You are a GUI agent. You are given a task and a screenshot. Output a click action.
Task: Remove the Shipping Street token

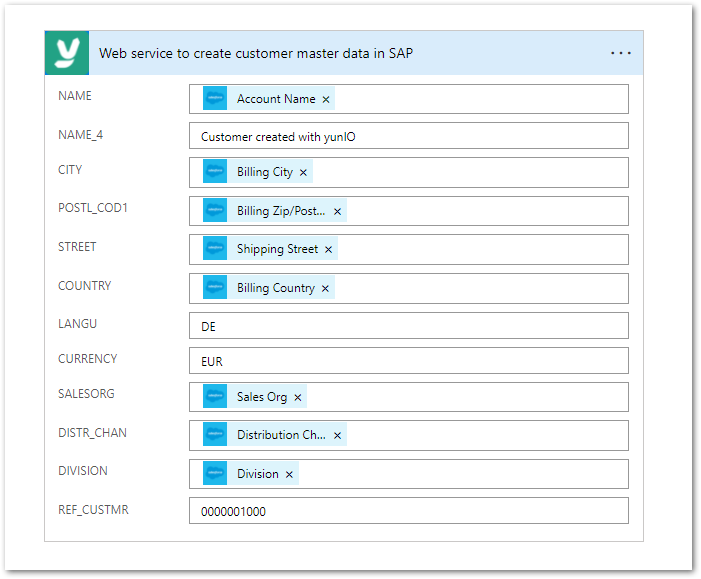click(x=329, y=249)
